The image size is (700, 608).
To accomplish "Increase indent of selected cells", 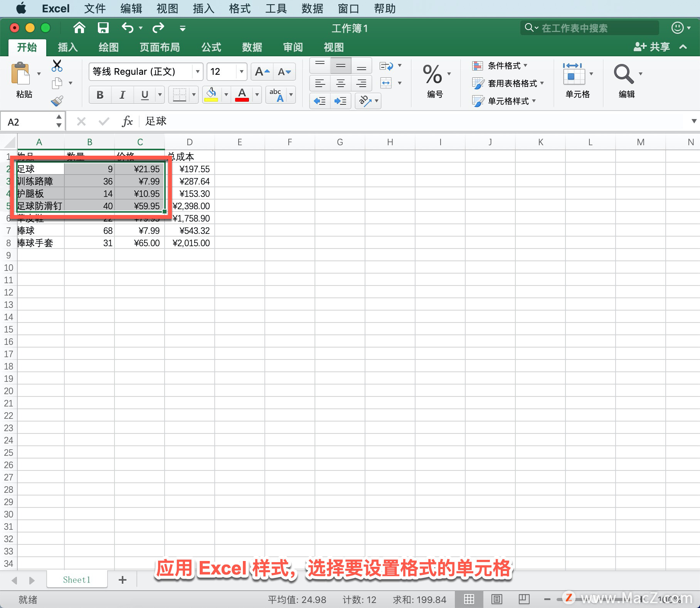I will coord(340,101).
